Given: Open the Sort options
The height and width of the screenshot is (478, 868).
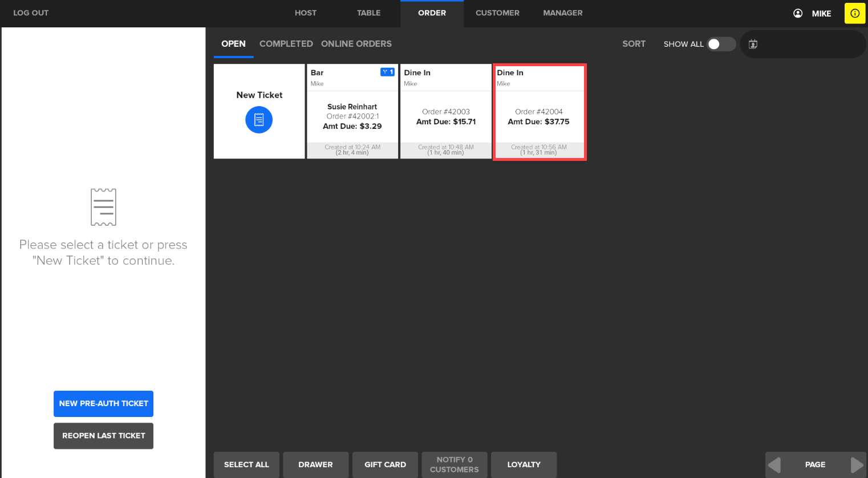Looking at the screenshot, I should click(634, 44).
